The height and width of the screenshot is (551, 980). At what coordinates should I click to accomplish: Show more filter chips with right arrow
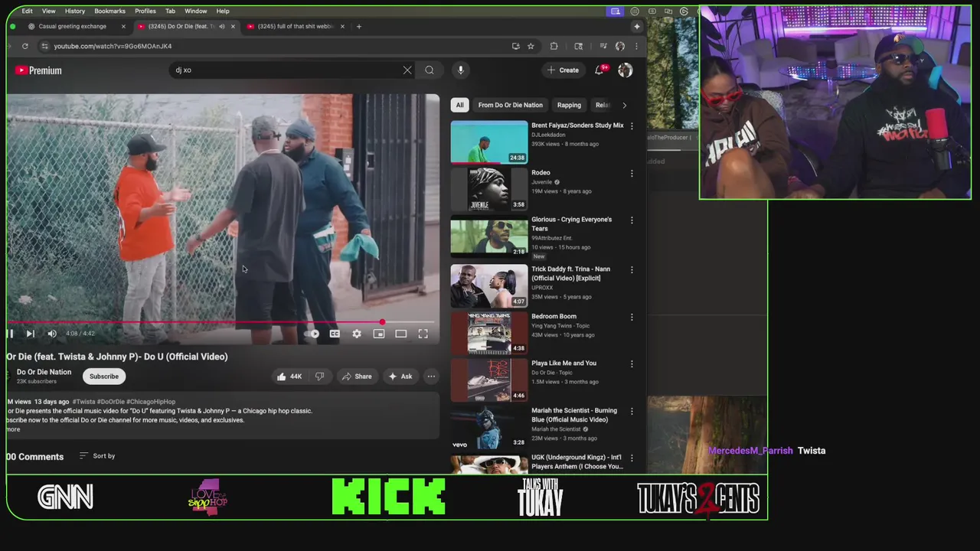pyautogui.click(x=624, y=105)
